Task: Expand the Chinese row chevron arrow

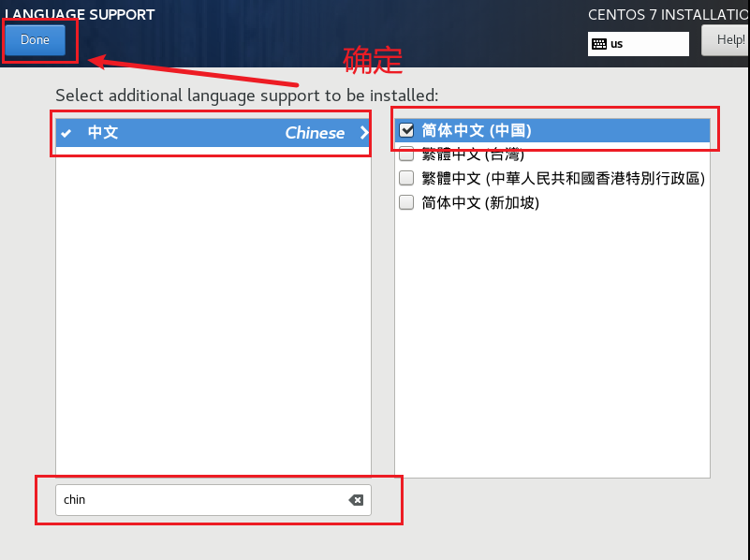Action: [364, 132]
